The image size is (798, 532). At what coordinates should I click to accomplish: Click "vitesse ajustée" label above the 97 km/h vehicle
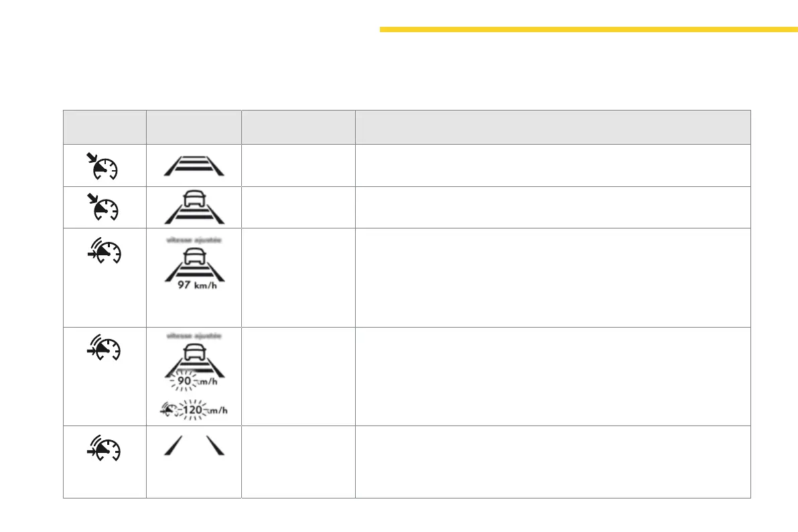click(194, 238)
